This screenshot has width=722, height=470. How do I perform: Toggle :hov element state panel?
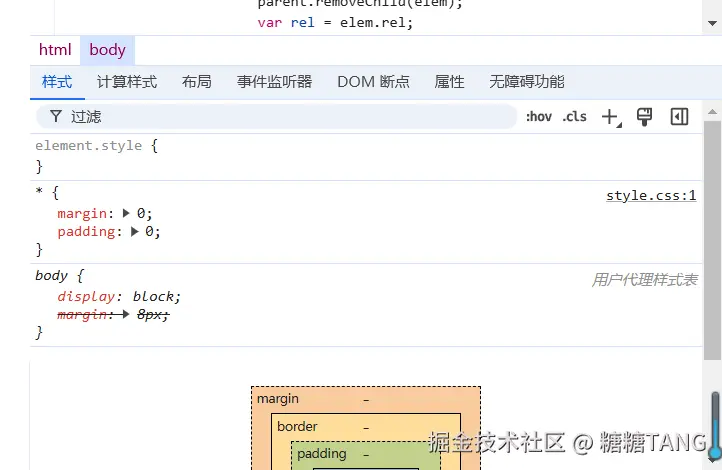pos(539,117)
